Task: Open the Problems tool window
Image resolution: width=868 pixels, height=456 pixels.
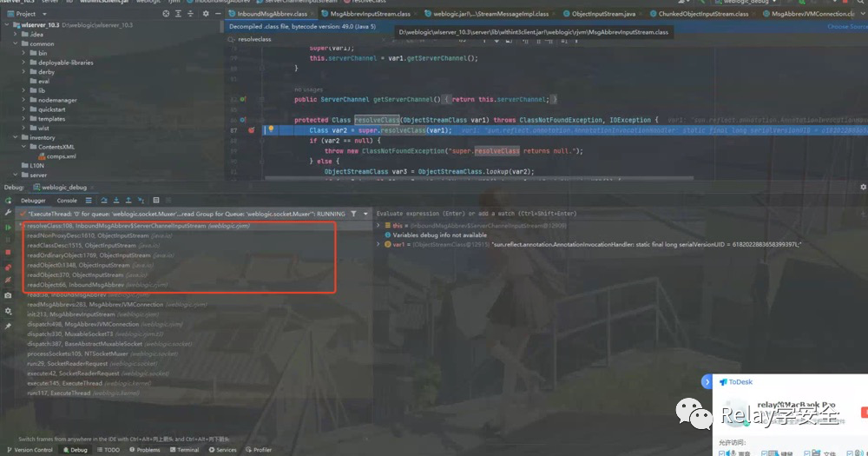Action: click(x=144, y=450)
